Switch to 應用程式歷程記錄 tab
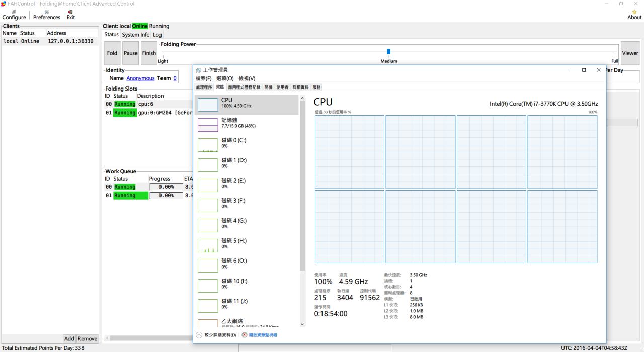The width and height of the screenshot is (644, 352). pyautogui.click(x=244, y=87)
